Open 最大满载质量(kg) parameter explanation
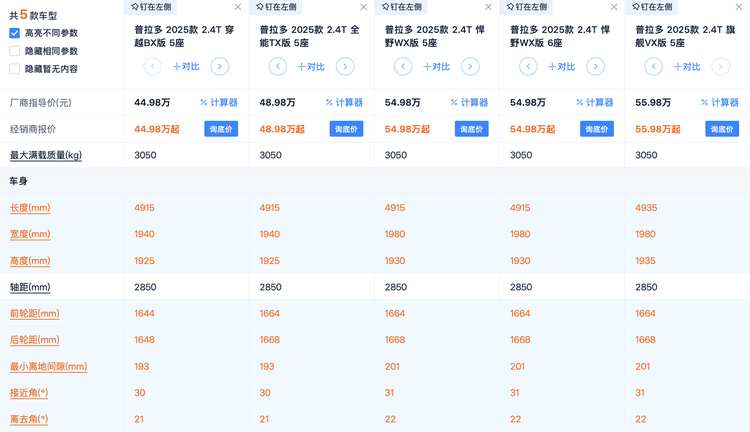The height and width of the screenshot is (432, 750). pos(45,155)
